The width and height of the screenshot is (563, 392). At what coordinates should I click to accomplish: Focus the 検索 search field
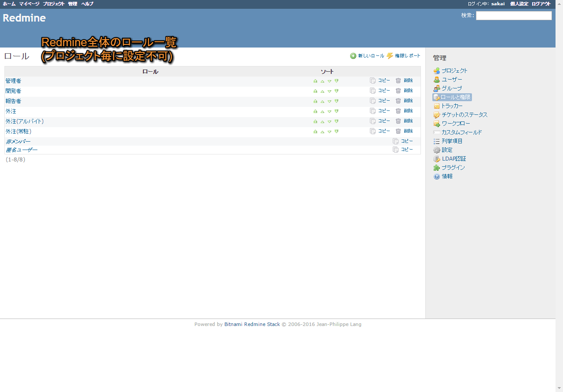(514, 15)
